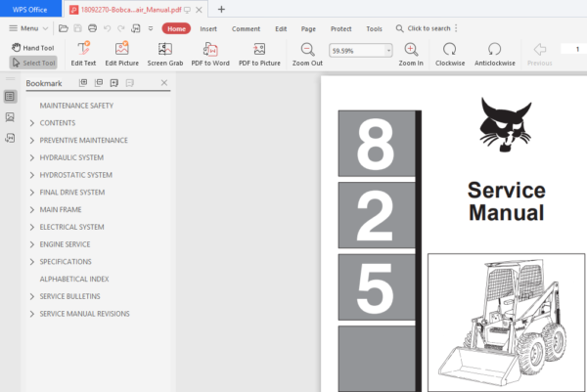The width and height of the screenshot is (587, 392).
Task: Expand the HYDROSTATIC SYSTEM bookmark
Action: [x=32, y=175]
